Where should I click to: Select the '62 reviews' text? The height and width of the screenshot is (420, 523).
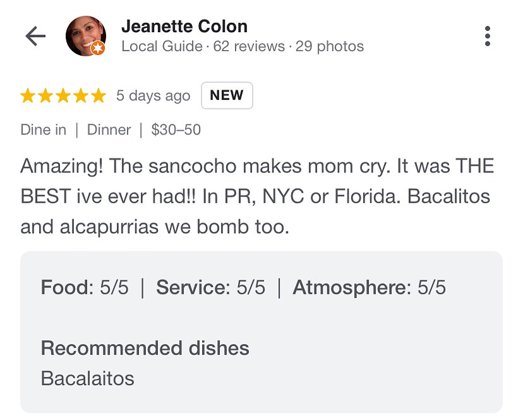click(x=249, y=46)
